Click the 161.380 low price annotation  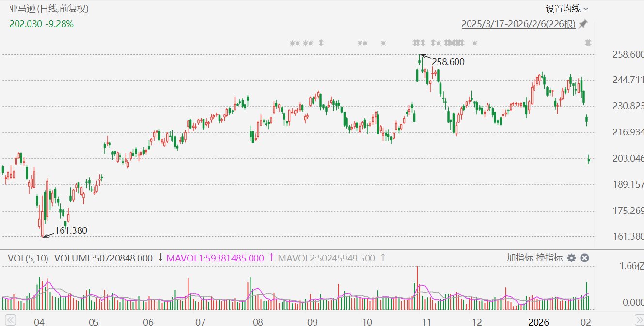(71, 231)
